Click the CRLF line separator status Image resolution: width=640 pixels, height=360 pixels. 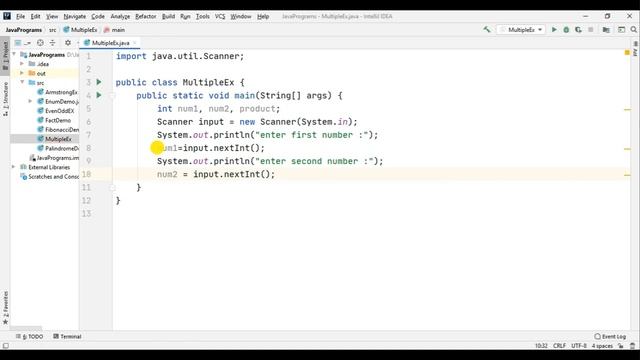(559, 346)
